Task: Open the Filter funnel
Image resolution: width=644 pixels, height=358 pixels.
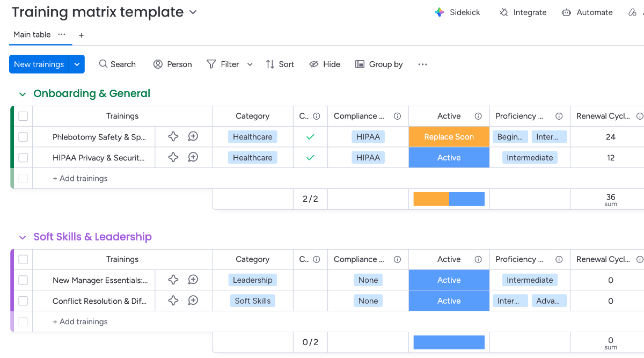Action: [211, 64]
